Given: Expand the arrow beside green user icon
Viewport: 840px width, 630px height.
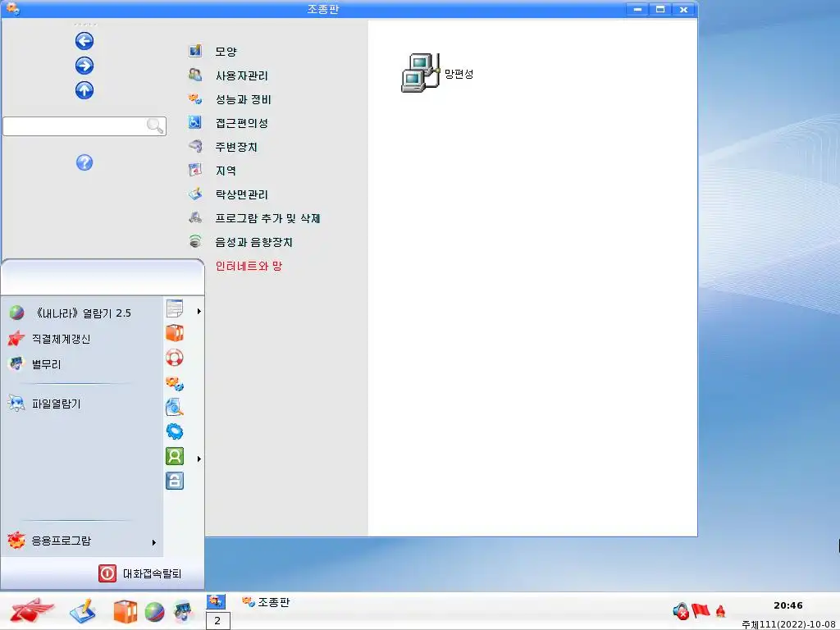Looking at the screenshot, I should tap(199, 459).
